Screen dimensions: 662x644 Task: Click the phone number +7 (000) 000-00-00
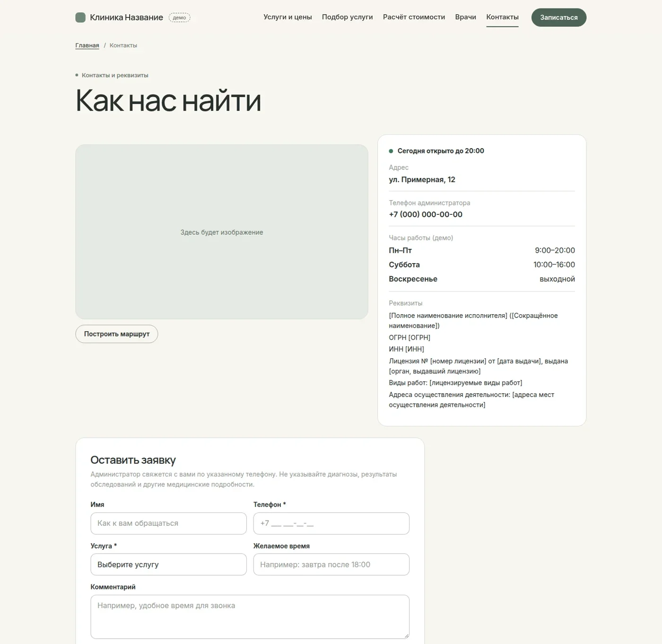pos(426,214)
